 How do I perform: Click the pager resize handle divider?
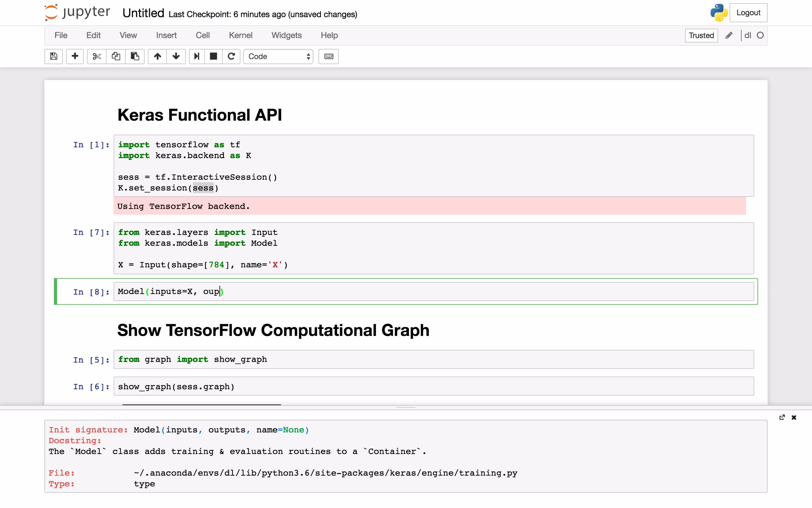[406, 407]
